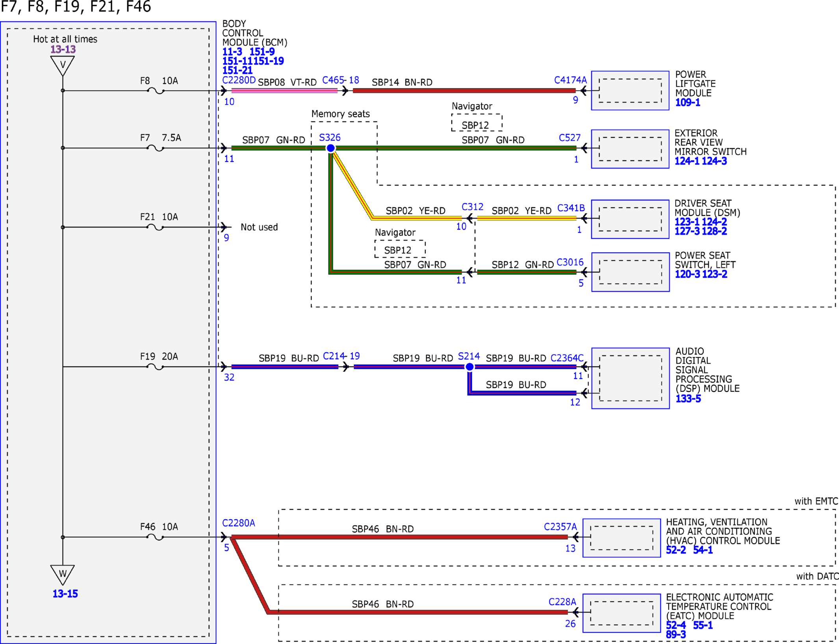Screen dimensions: 839x644
Task: Select the Power Liftgate Module box
Action: (x=630, y=91)
